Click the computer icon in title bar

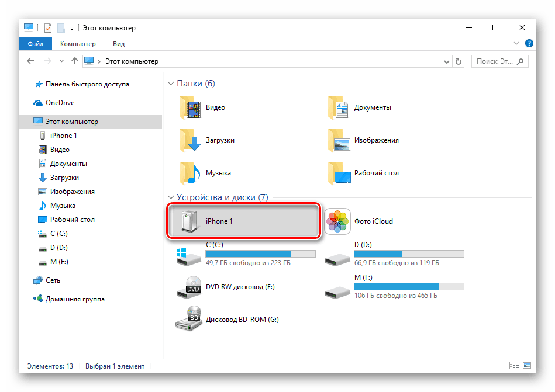click(x=28, y=27)
